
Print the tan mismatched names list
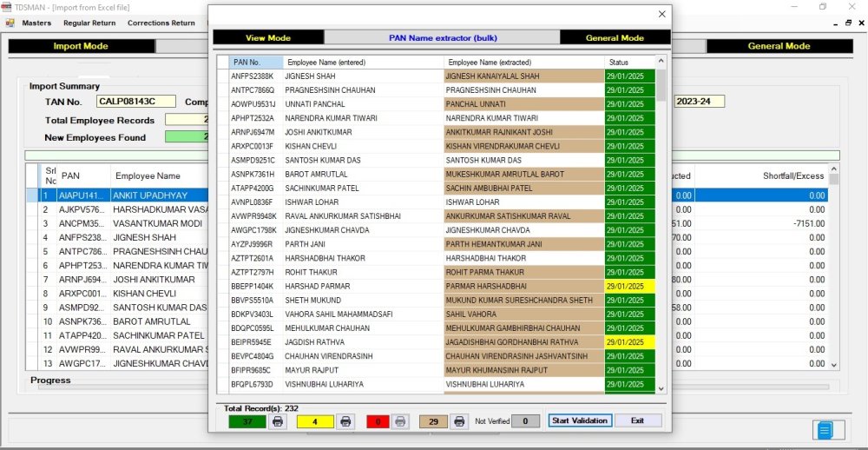(x=458, y=421)
